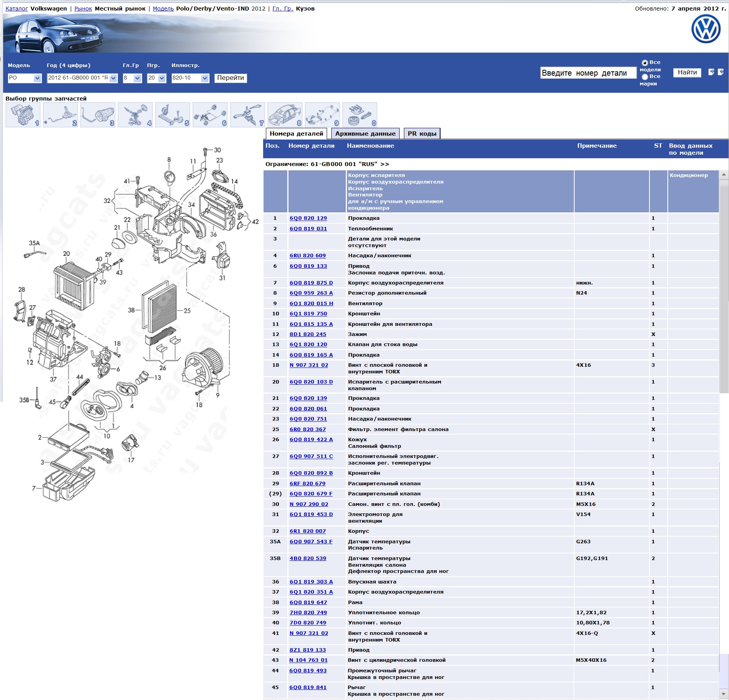Select the 'Все модели' radio button

pyautogui.click(x=645, y=63)
